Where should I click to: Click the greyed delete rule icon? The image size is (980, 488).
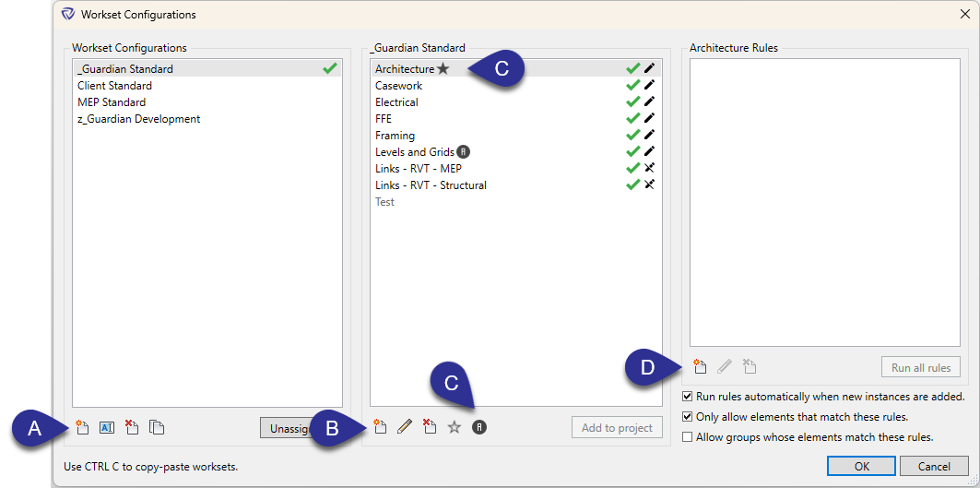[x=750, y=366]
